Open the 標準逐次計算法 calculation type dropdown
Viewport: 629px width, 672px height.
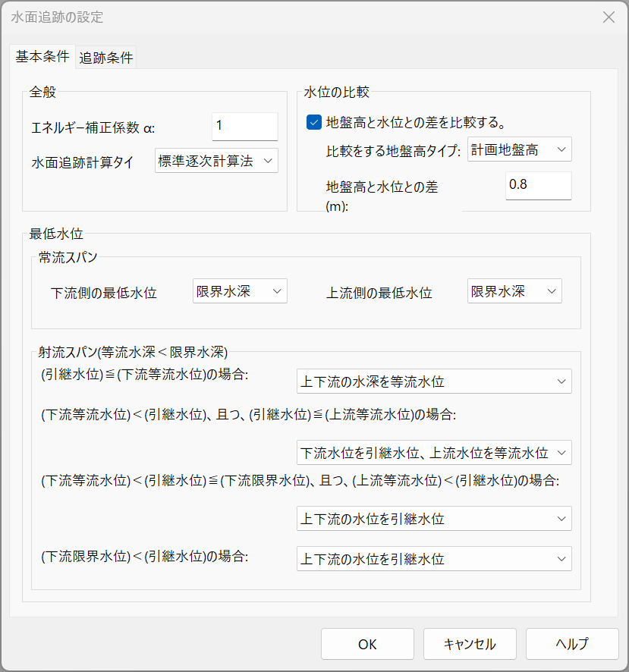click(x=216, y=161)
